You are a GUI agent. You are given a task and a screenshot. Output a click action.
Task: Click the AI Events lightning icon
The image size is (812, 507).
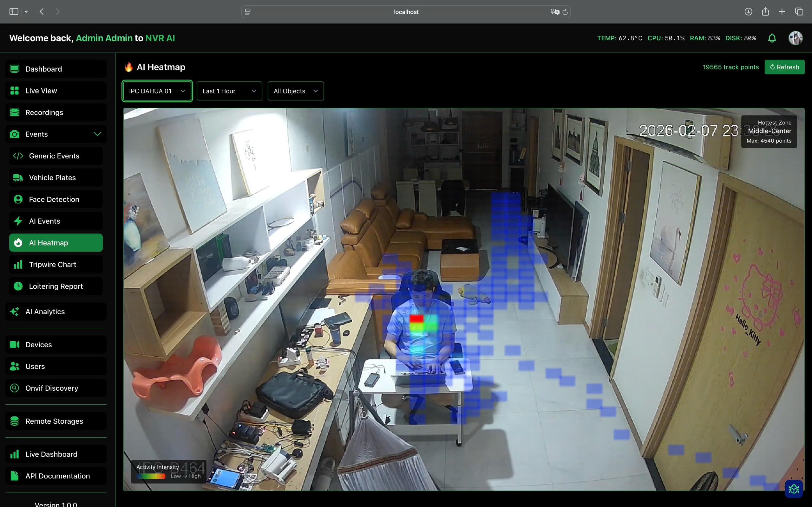click(x=18, y=221)
